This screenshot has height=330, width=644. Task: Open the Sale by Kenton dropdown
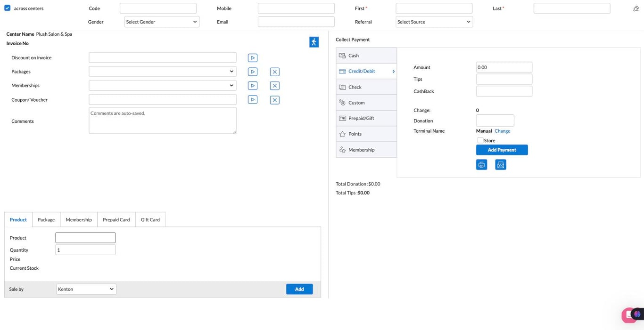tap(86, 289)
